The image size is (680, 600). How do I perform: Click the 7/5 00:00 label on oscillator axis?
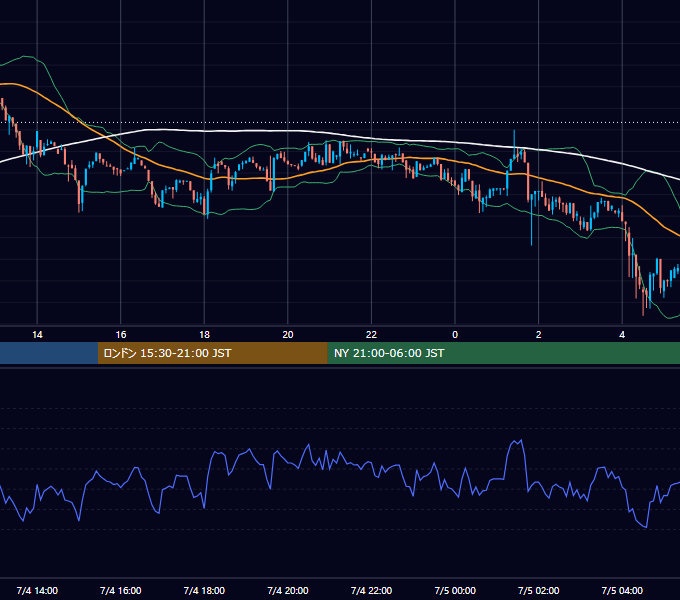(x=455, y=590)
